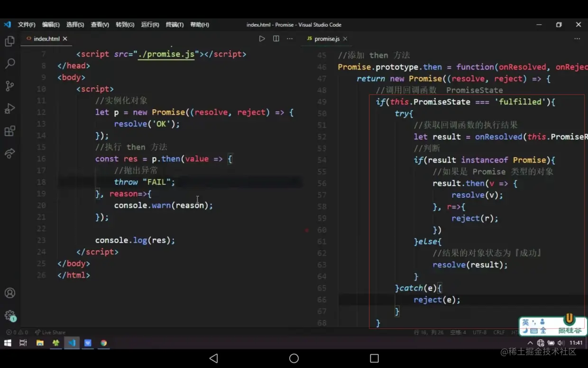This screenshot has height=368, width=588.
Task: Open the 文件(F) menu
Action: coord(27,25)
